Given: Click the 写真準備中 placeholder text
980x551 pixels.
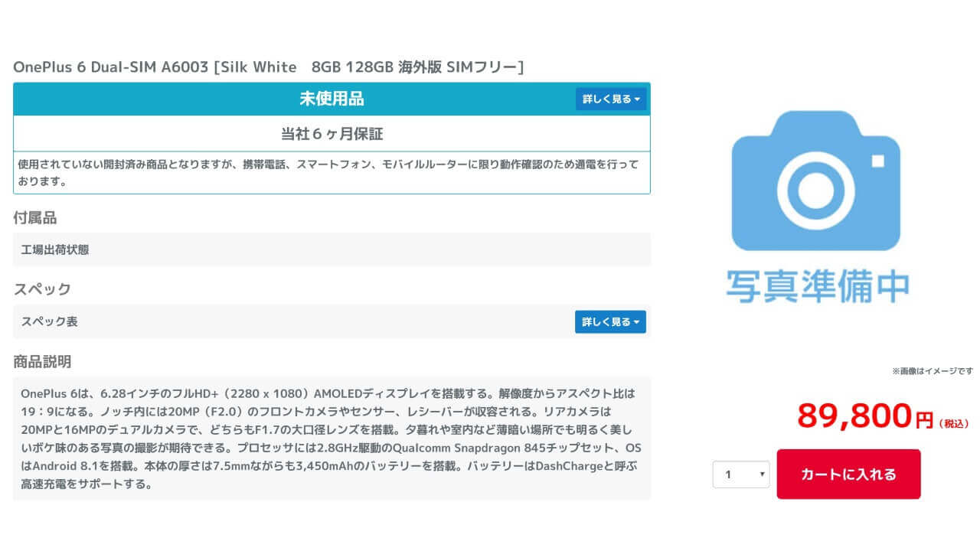Looking at the screenshot, I should 817,285.
